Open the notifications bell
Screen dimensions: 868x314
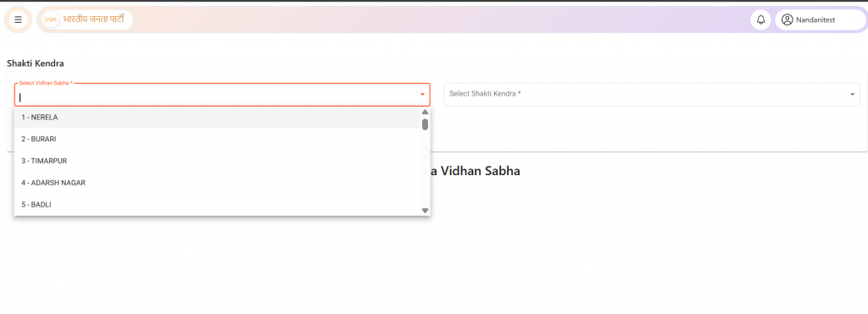coord(760,20)
